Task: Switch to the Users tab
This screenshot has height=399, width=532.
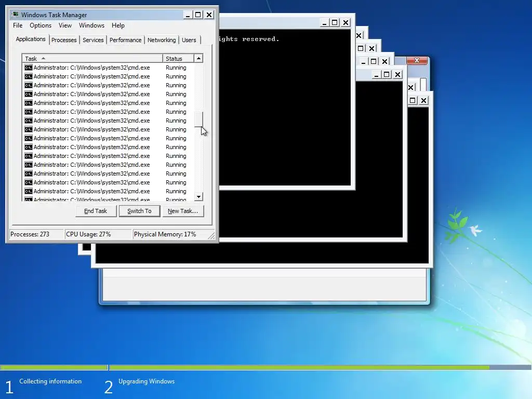Action: [x=189, y=40]
